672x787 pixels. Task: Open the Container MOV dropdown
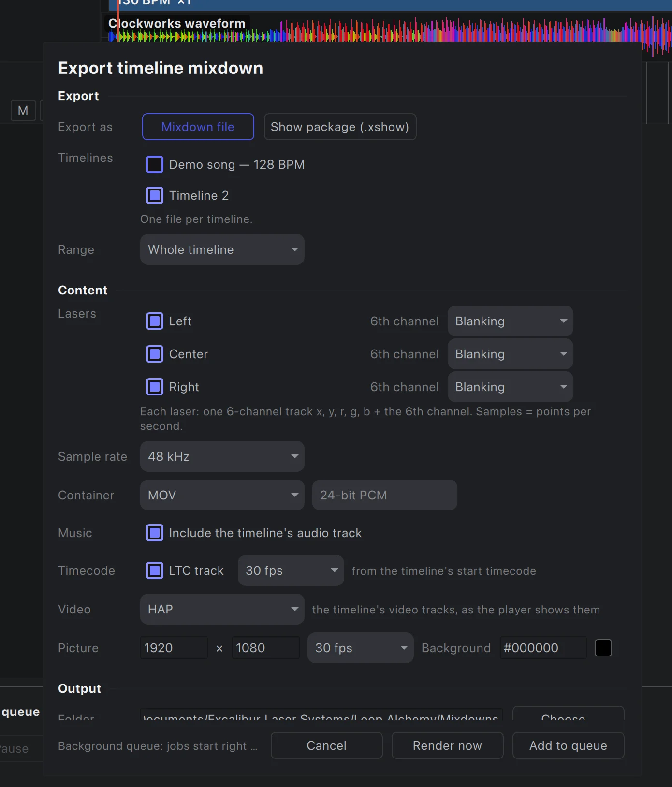coord(222,495)
